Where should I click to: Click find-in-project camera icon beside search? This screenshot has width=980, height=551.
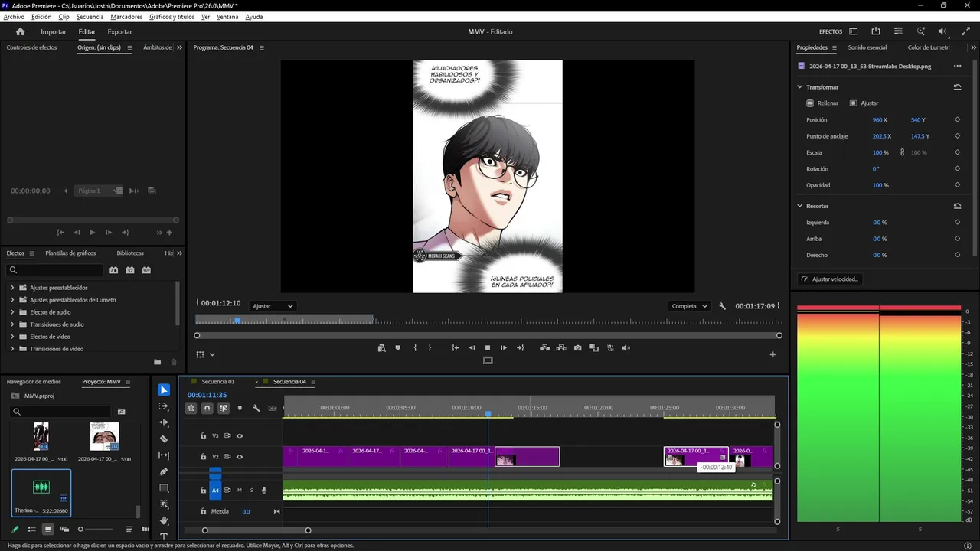121,412
